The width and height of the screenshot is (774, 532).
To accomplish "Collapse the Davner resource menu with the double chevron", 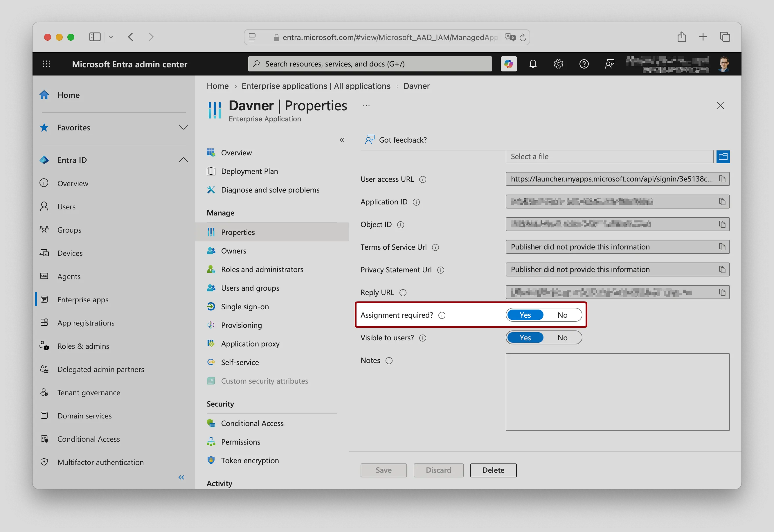I will [342, 140].
